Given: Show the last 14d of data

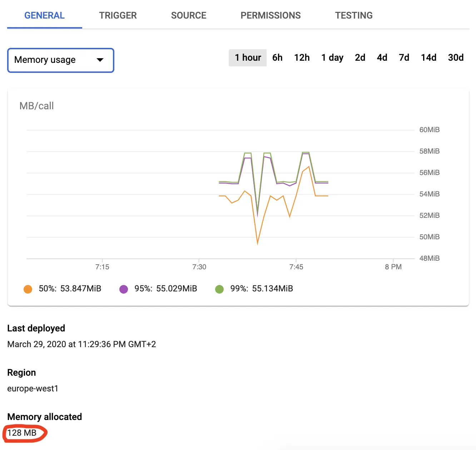Looking at the screenshot, I should tap(428, 57).
